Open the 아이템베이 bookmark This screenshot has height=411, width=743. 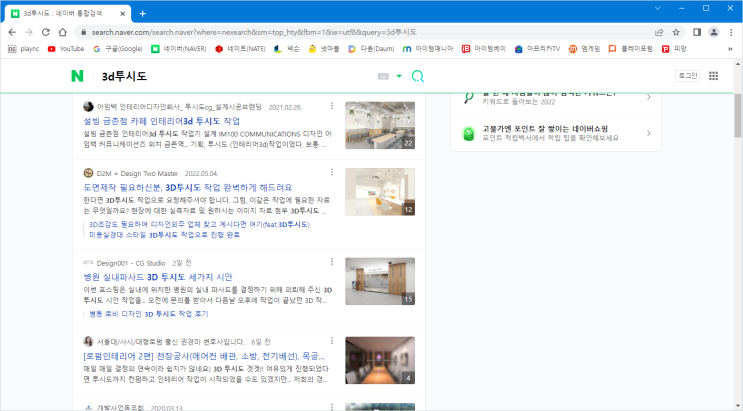(x=484, y=48)
